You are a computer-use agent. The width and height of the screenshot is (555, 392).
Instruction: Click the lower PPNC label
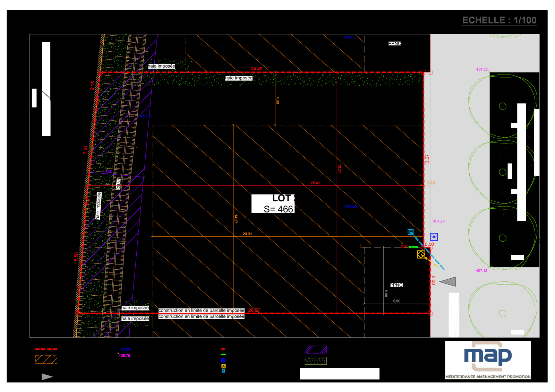coord(396,285)
